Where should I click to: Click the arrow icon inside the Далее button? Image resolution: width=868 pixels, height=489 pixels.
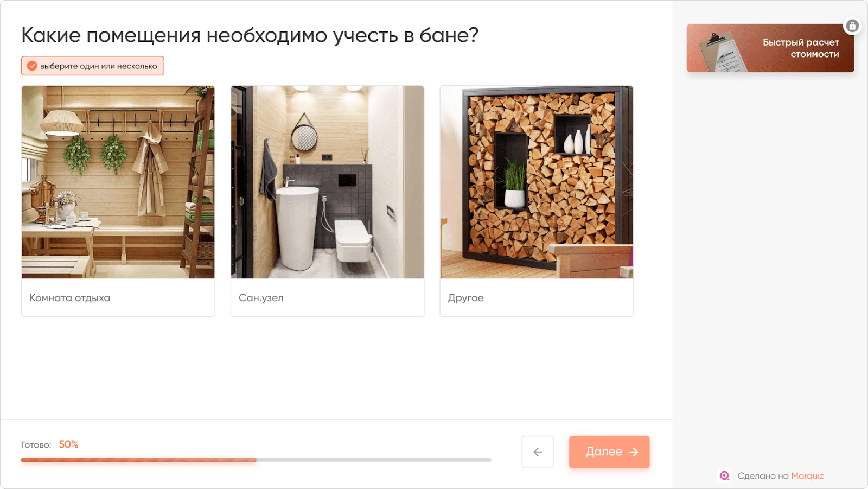[x=634, y=452]
